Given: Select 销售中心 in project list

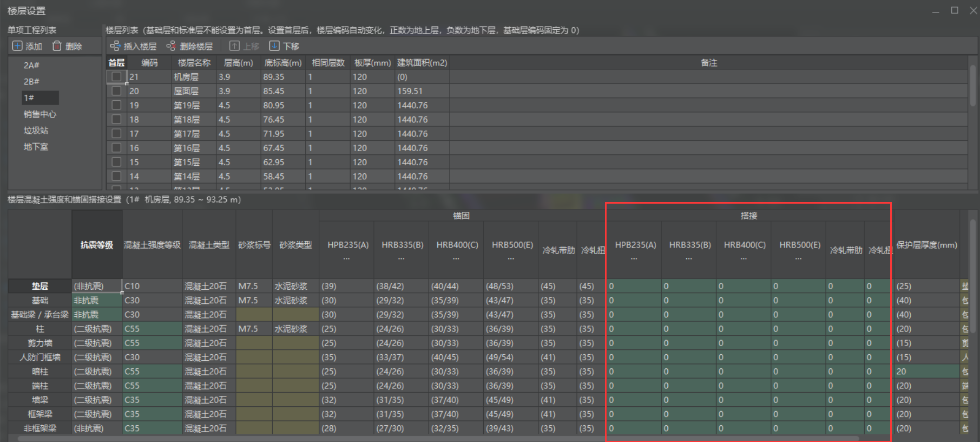Looking at the screenshot, I should coord(40,114).
